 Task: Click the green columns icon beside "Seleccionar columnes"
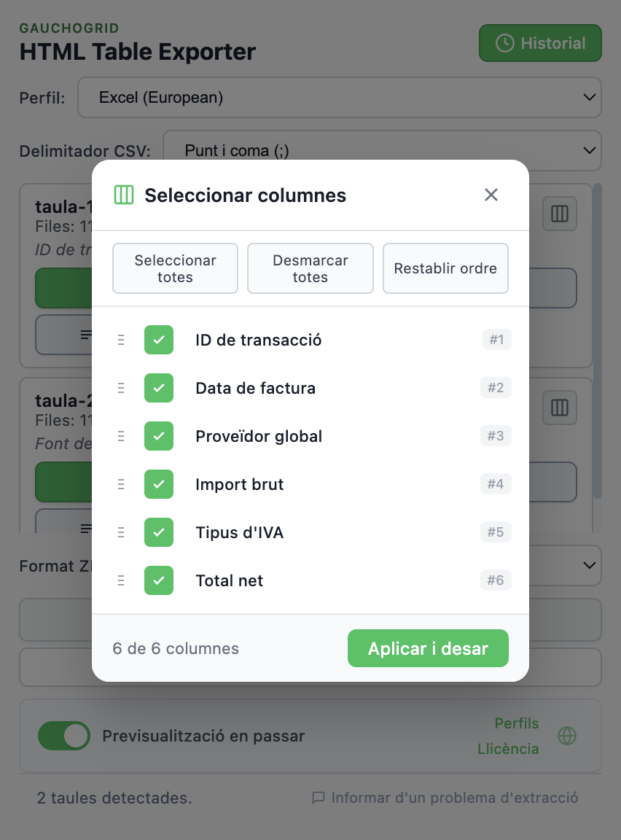pyautogui.click(x=123, y=195)
